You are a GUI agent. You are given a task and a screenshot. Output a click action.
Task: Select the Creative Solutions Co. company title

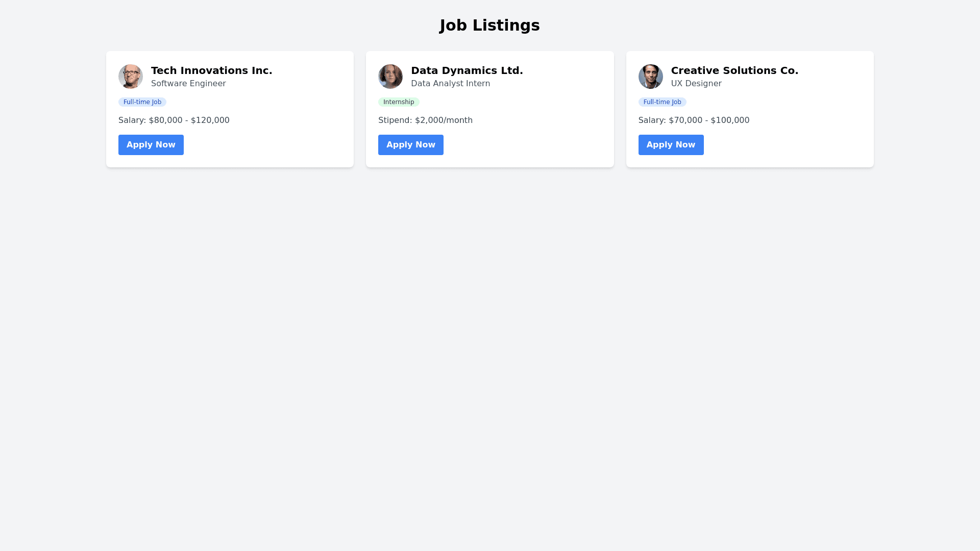(734, 70)
